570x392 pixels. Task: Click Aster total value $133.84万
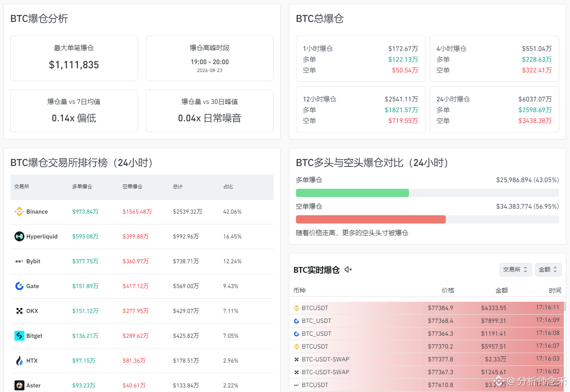(x=186, y=385)
